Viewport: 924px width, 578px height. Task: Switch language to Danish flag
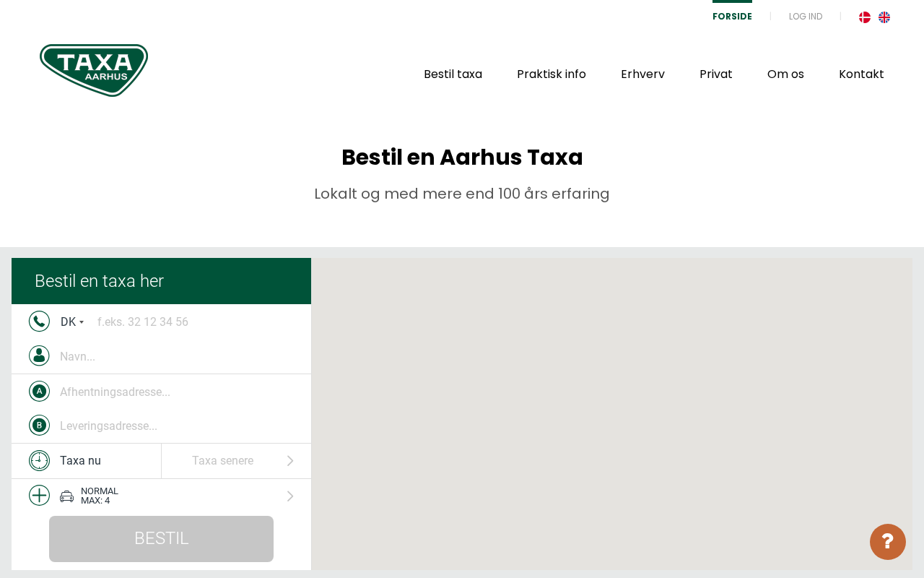tap(865, 17)
